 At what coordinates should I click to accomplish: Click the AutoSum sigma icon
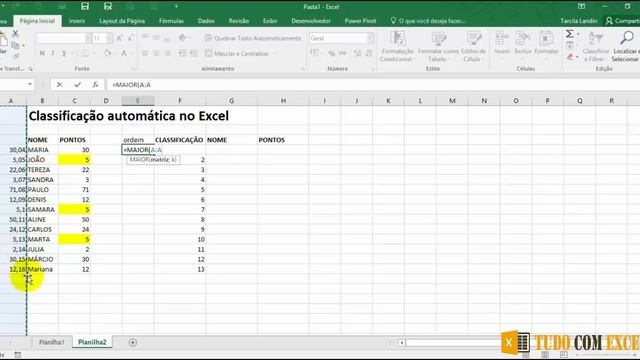pyautogui.click(x=569, y=34)
